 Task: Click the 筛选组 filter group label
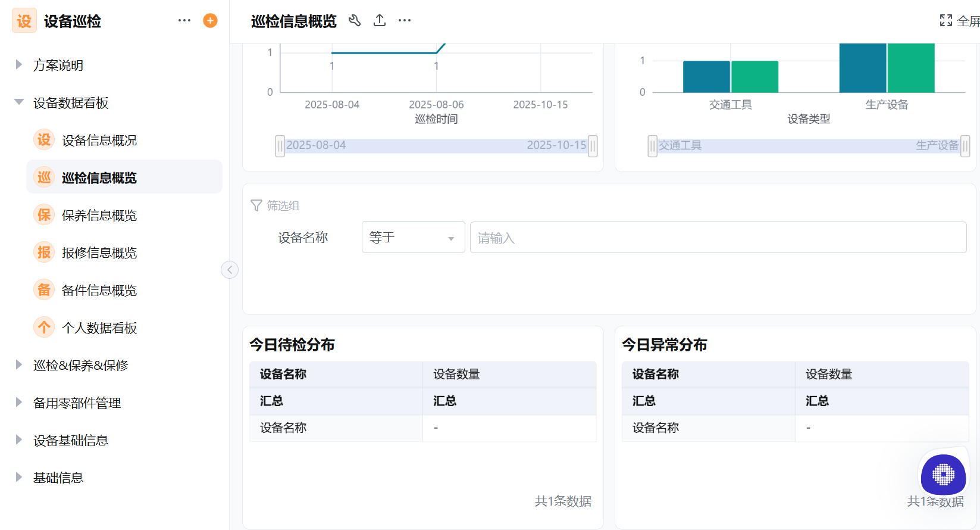click(x=283, y=205)
